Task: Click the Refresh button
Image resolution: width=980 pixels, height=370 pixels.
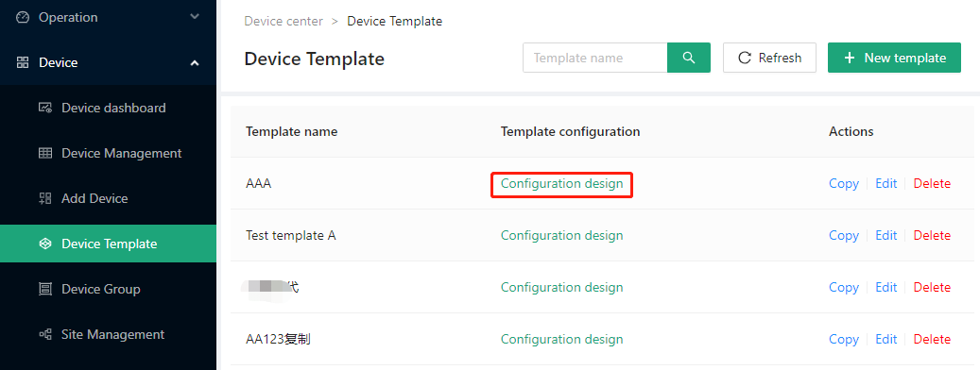Action: point(769,58)
